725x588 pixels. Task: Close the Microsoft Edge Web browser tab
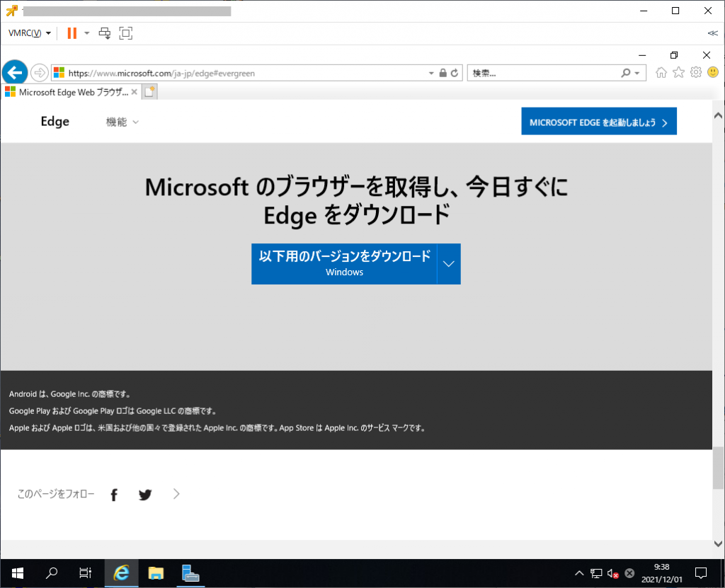pos(134,92)
